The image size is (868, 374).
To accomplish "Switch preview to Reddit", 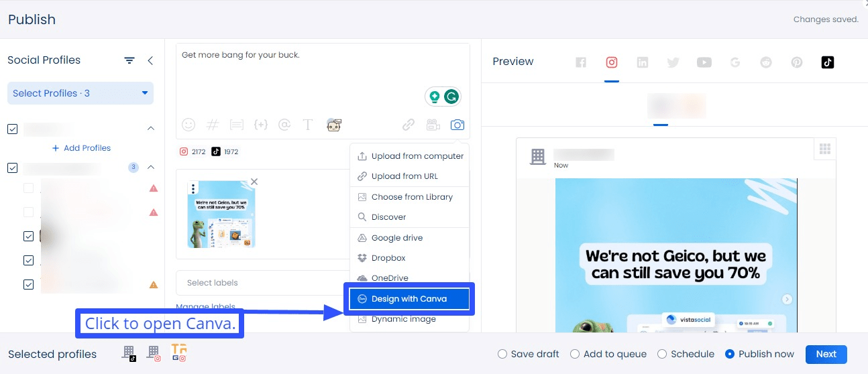I will coord(766,62).
